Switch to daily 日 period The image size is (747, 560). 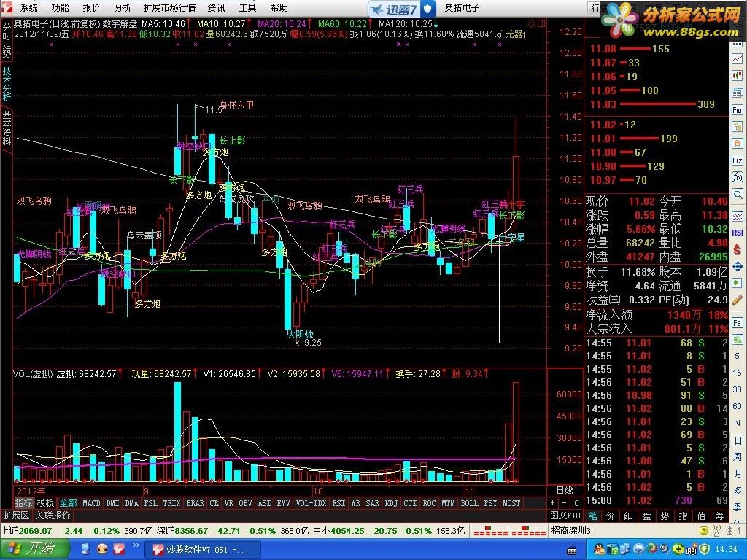737,440
